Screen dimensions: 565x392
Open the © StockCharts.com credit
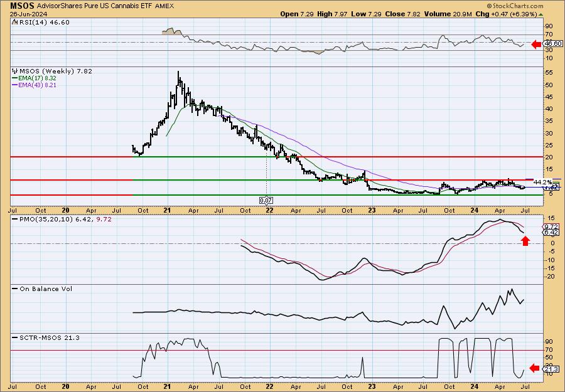515,6
